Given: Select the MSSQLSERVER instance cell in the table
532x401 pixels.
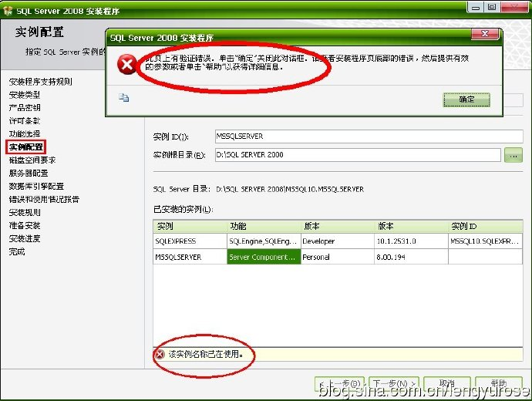Looking at the screenshot, I should click(x=190, y=257).
